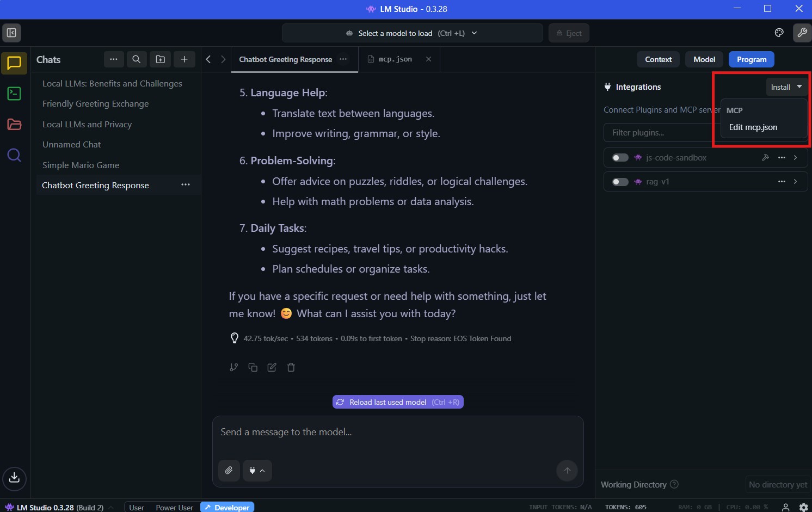This screenshot has height=512, width=812.
Task: Click the new chat plus icon
Action: point(184,59)
